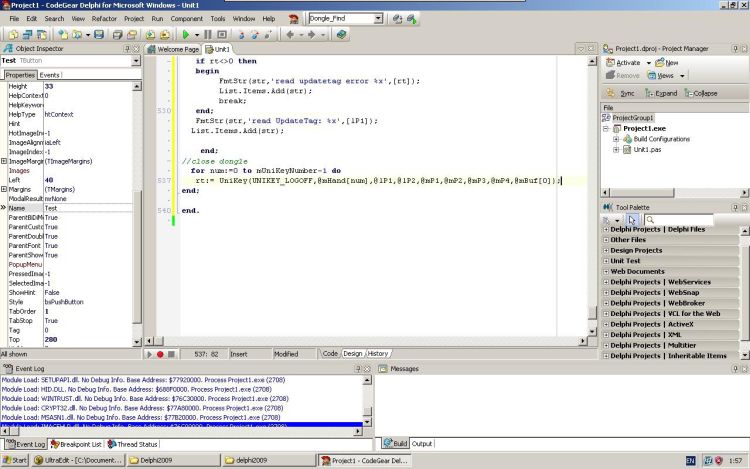Expand the Unit Test palette category
This screenshot has height=469, width=750.
[x=606, y=261]
